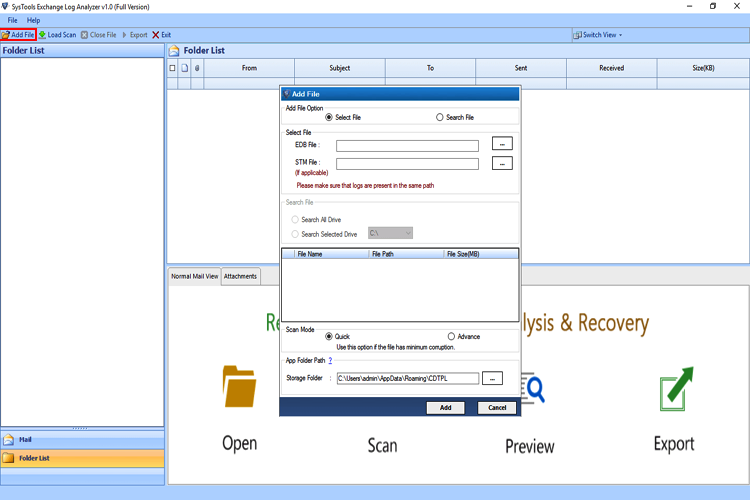Browse for the STM file
Image resolution: width=750 pixels, height=500 pixels.
pyautogui.click(x=502, y=163)
